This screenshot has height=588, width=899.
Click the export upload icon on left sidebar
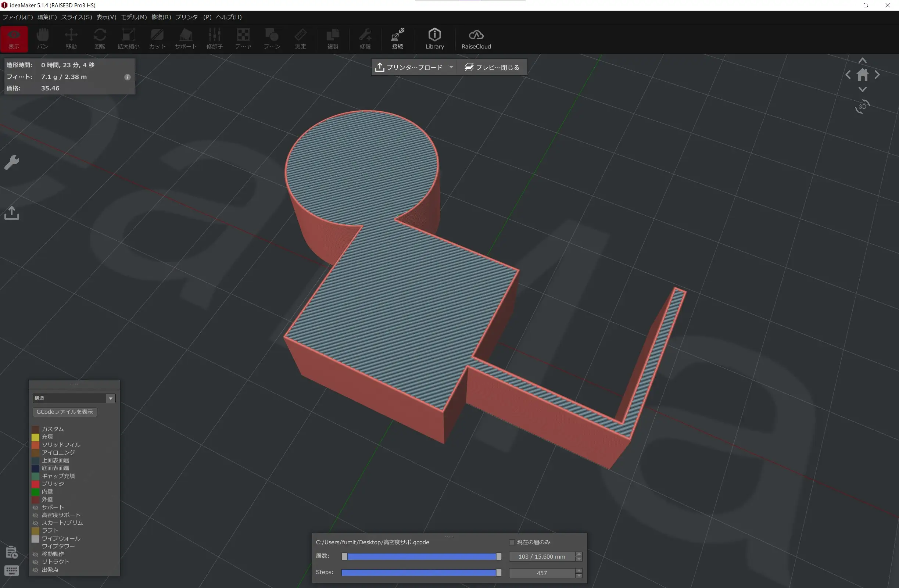click(12, 213)
